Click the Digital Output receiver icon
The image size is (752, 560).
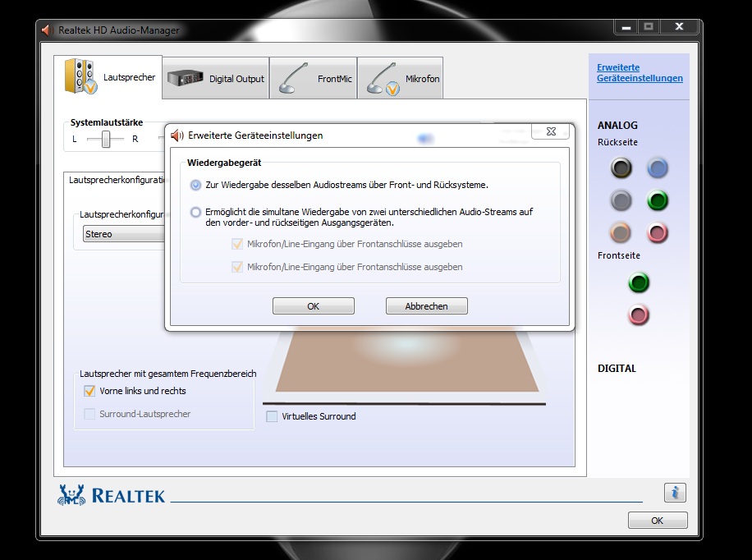coord(185,77)
